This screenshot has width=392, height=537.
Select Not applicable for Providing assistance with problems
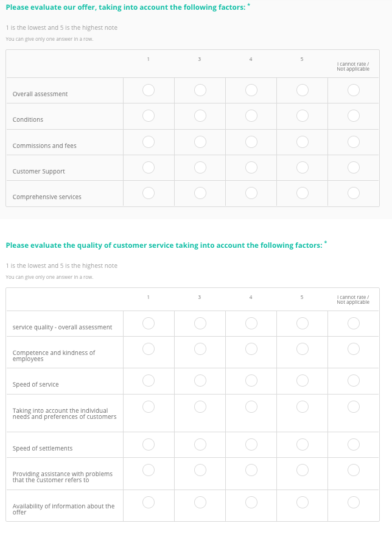click(353, 470)
